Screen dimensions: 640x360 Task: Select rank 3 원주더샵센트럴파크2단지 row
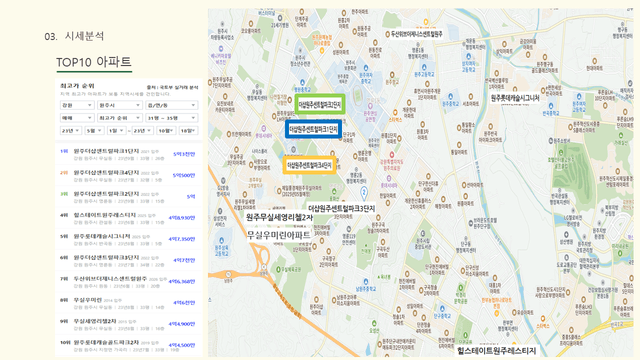tap(129, 197)
